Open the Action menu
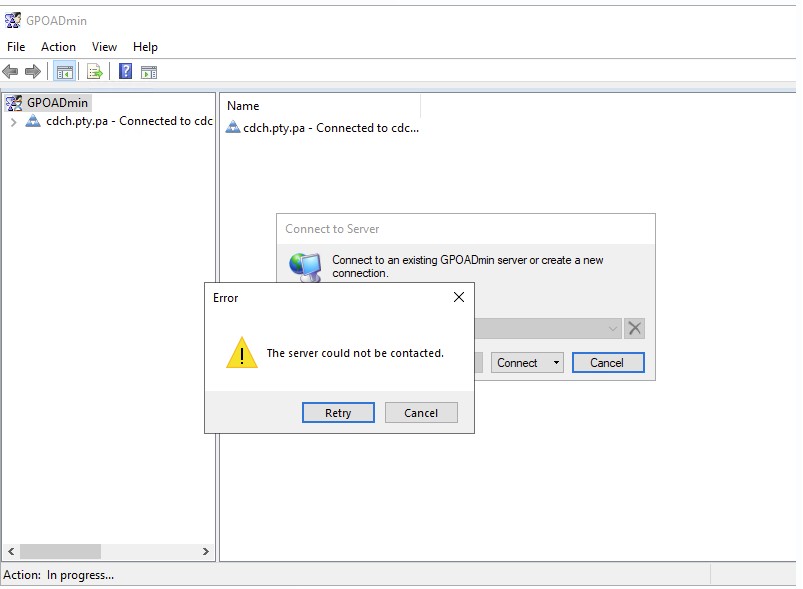The image size is (803, 589). point(58,47)
